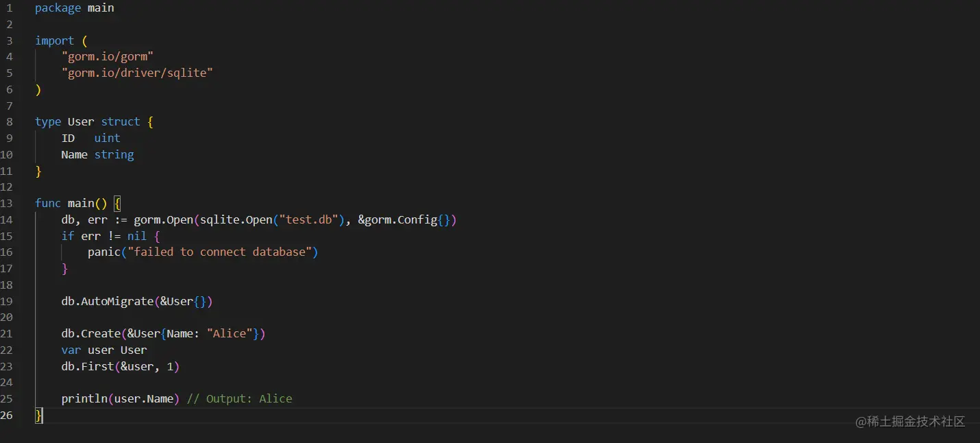Click "db.AutoMigrate" on line 19
980x443 pixels.
(x=108, y=301)
